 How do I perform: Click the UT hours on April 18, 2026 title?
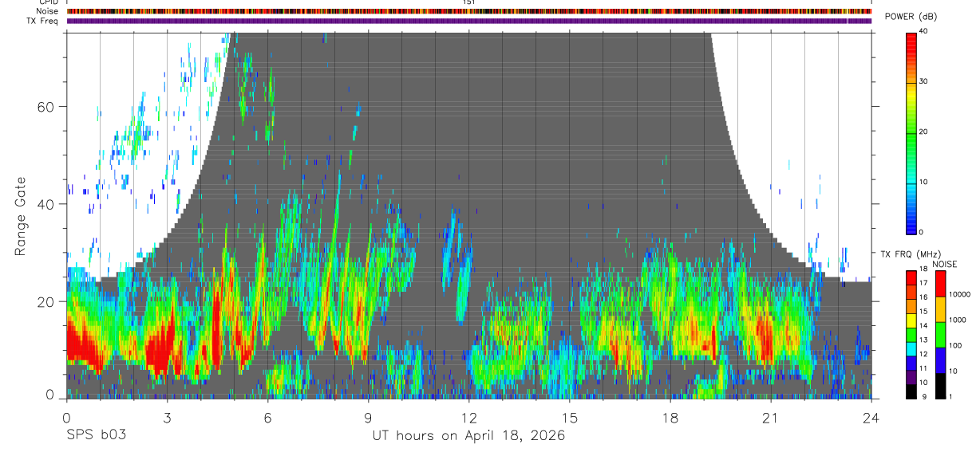click(x=468, y=435)
